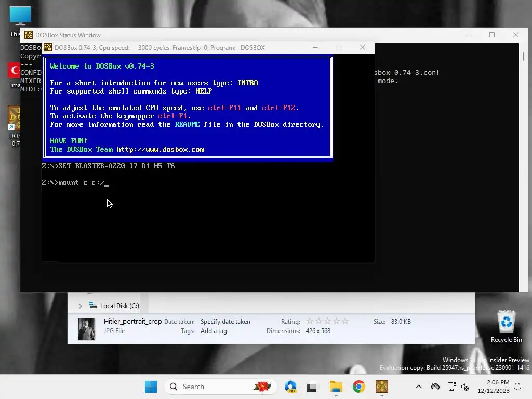The width and height of the screenshot is (532, 399).
Task: Minimize the DOSBox 0.74-3 window
Action: pos(315,47)
